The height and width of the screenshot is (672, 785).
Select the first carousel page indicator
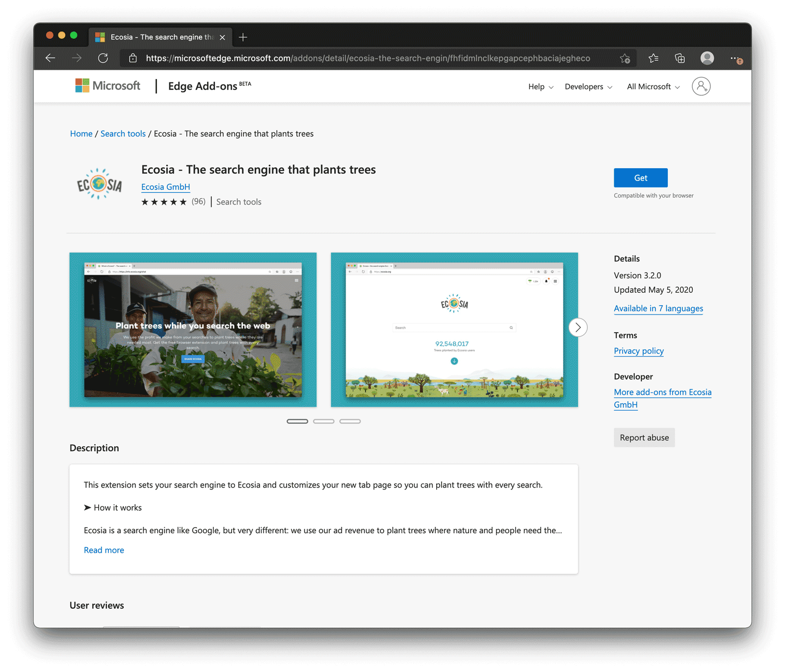(297, 421)
